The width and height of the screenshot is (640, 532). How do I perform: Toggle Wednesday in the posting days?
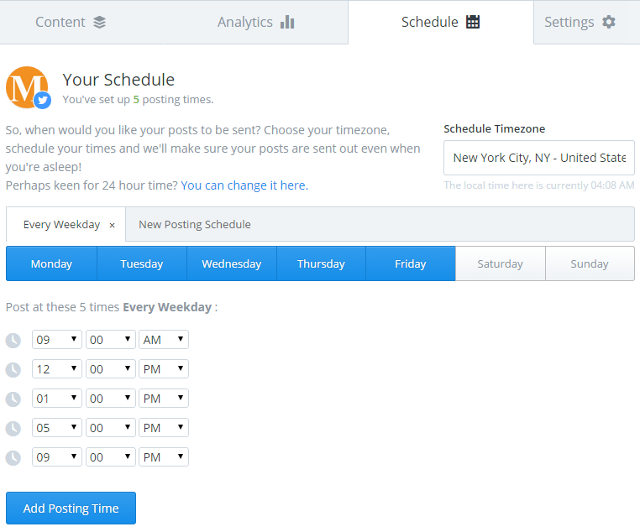[231, 264]
